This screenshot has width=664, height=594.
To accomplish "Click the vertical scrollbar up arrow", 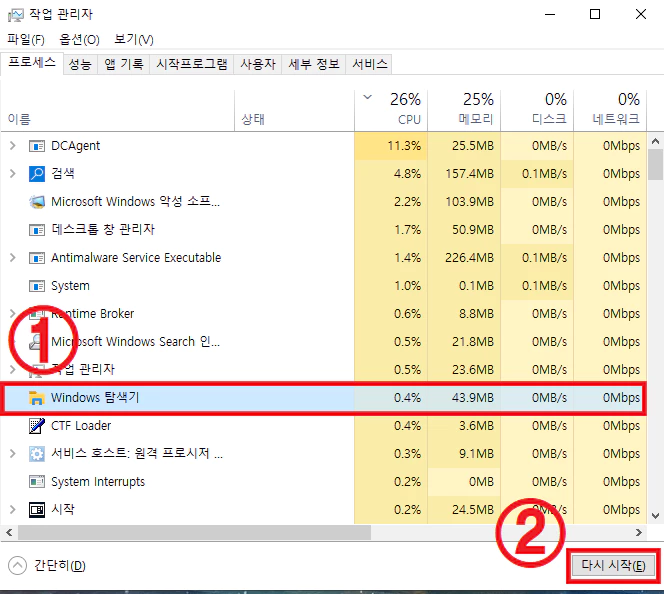I will [x=656, y=141].
